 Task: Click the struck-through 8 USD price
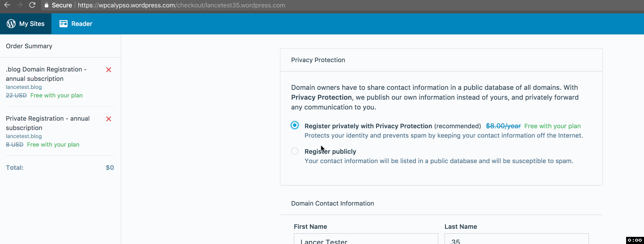pos(14,144)
